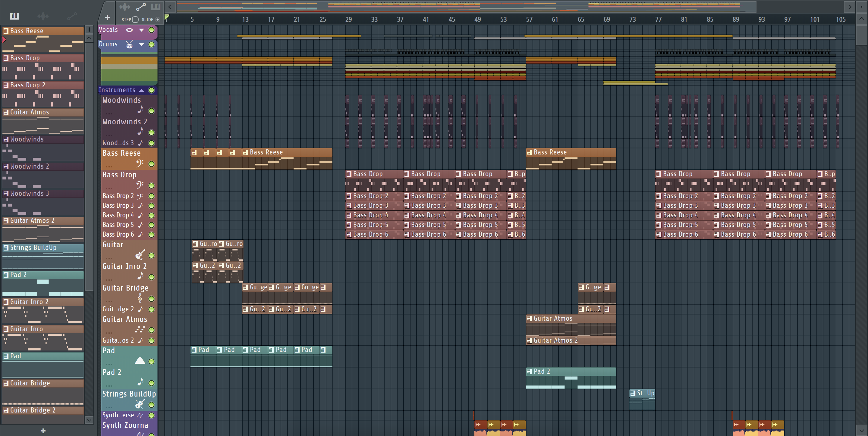Click the left arrow beside timeline overview
The image size is (868, 436).
(x=170, y=7)
